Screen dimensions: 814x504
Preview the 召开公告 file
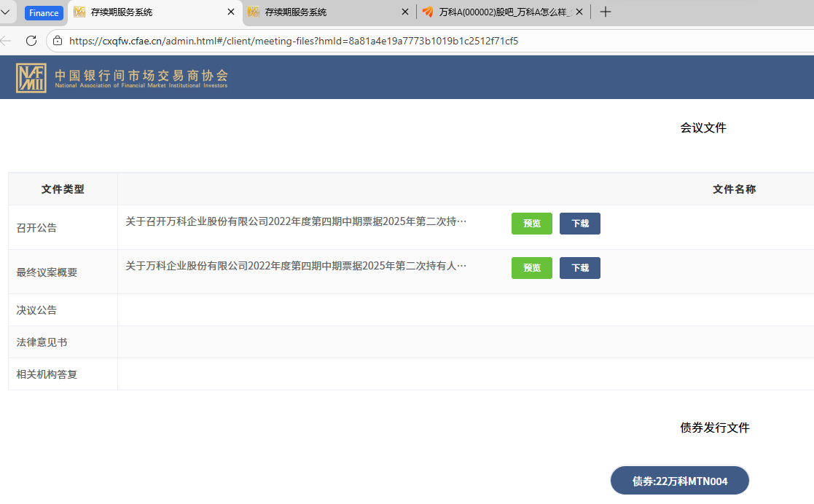coord(531,224)
